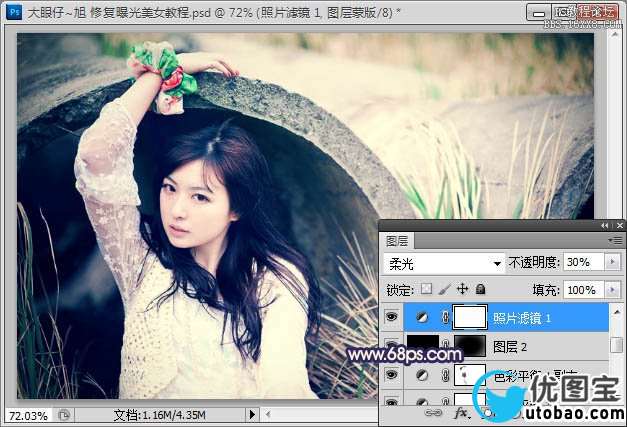Toggle the lock image pixels brush icon
The height and width of the screenshot is (427, 627).
[444, 289]
